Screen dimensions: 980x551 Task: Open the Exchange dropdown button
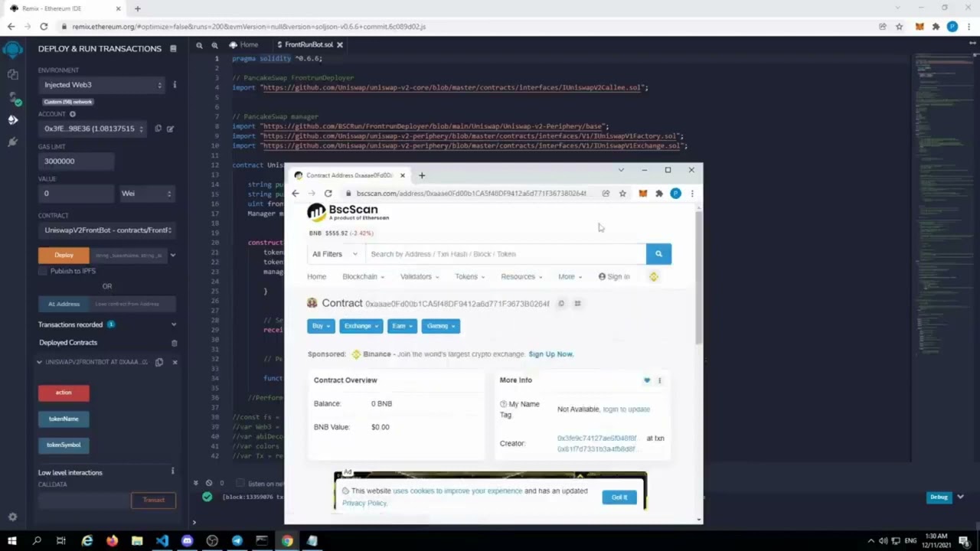pos(361,326)
